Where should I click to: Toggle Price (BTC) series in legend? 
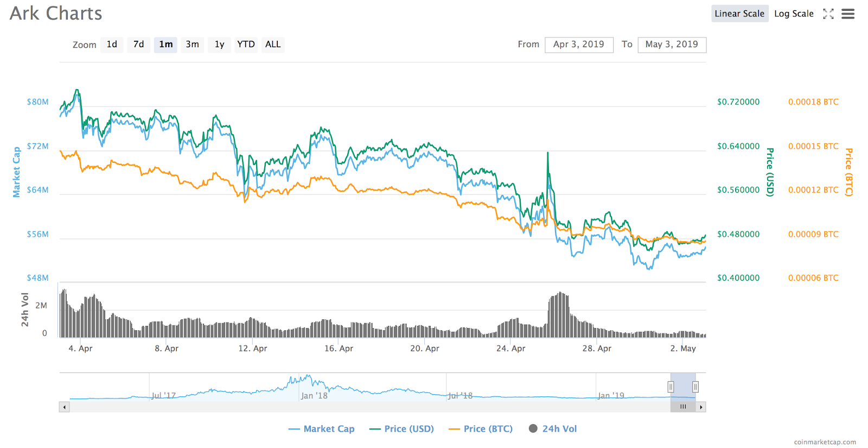click(x=481, y=429)
